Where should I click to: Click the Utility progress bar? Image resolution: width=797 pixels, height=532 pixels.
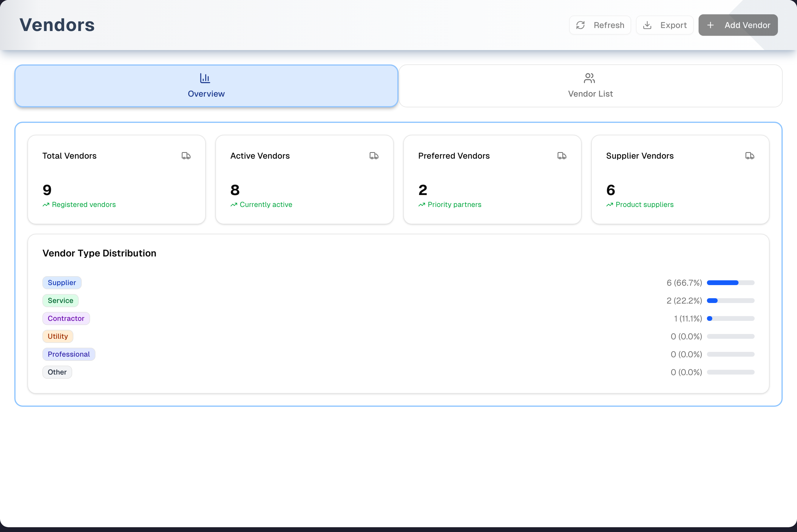click(x=730, y=337)
